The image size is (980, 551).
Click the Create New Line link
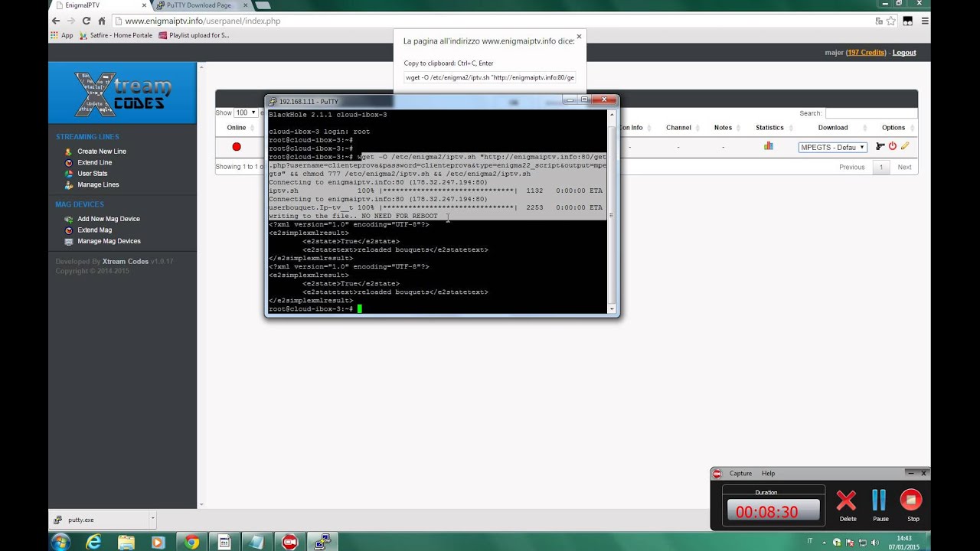pos(101,152)
